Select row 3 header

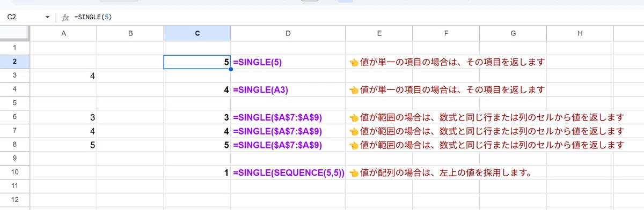tap(15, 76)
